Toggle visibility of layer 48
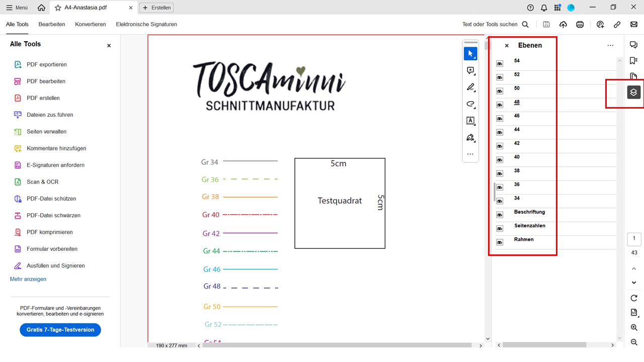The height and width of the screenshot is (362, 644). click(500, 105)
